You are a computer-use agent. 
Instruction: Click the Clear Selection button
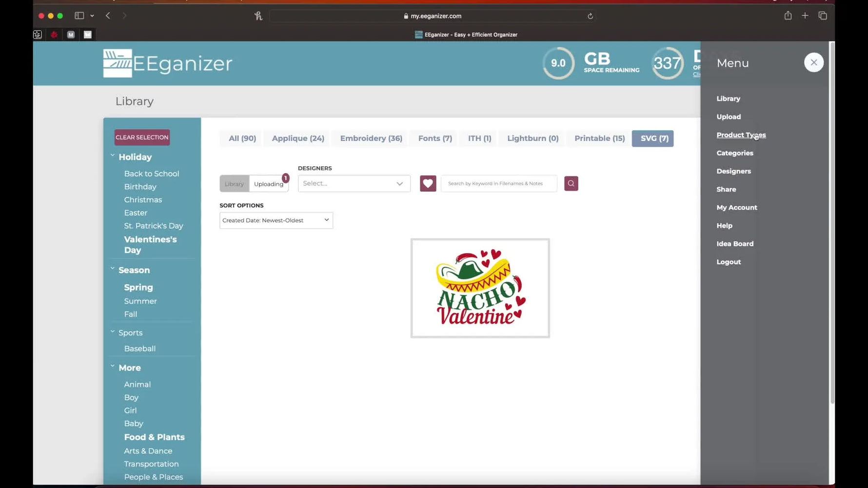141,137
